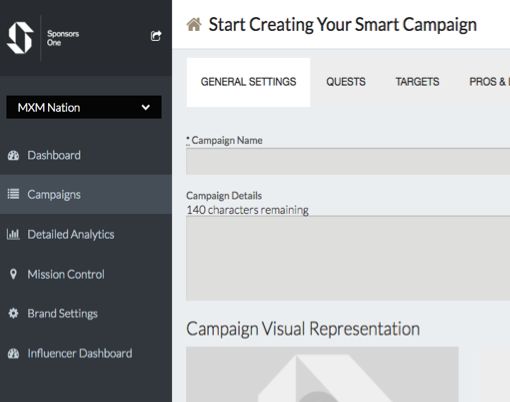Click the home icon beside page title

(x=194, y=24)
